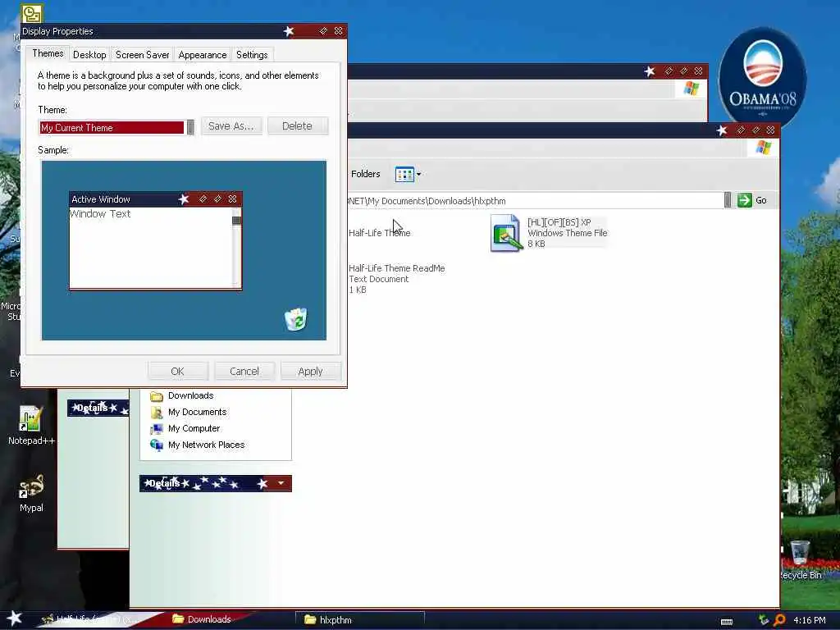Click the 4:16 PM system clock
The height and width of the screenshot is (630, 840).
(x=810, y=620)
